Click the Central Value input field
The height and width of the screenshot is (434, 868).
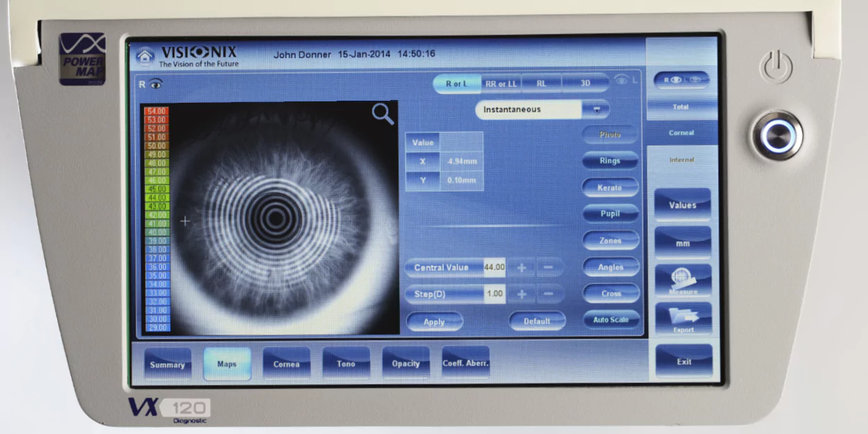(x=494, y=267)
